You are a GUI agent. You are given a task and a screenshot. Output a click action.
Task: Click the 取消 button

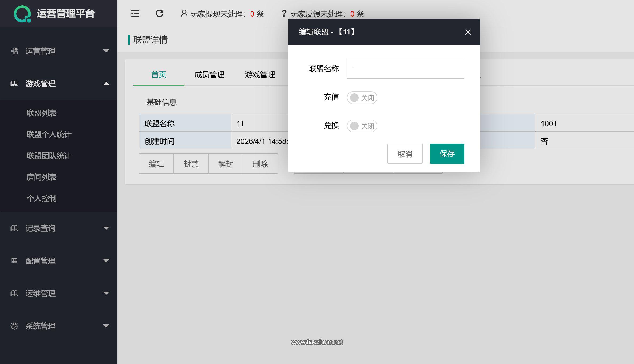[405, 154]
